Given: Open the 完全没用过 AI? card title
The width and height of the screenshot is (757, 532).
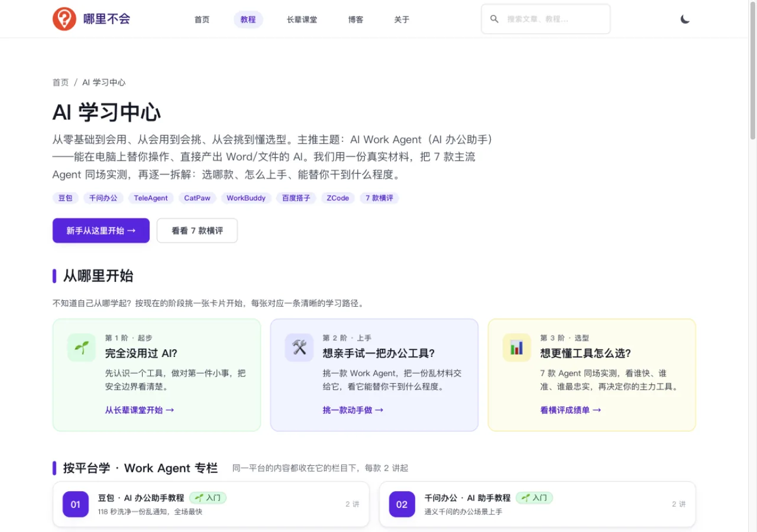Looking at the screenshot, I should coord(141,353).
